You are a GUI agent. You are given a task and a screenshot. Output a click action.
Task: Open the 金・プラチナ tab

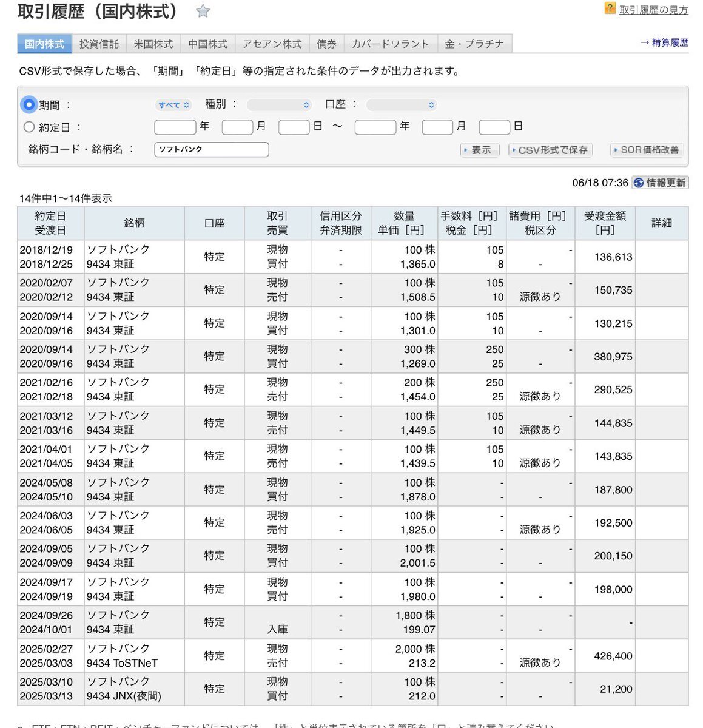[x=474, y=44]
